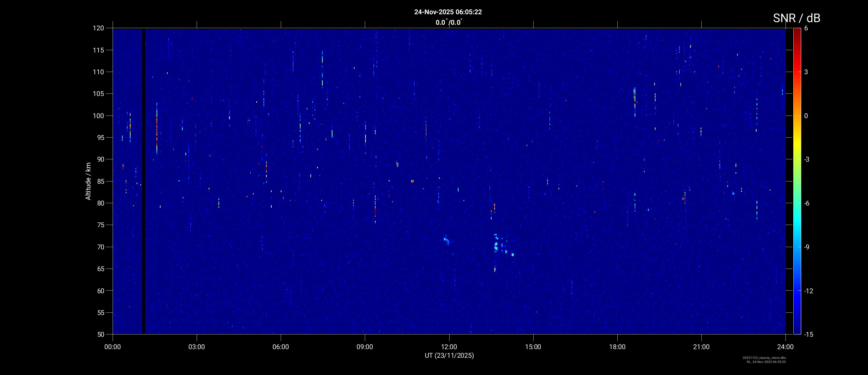Click the cyan echo cluster near 70 km
The image size is (868, 375).
496,246
